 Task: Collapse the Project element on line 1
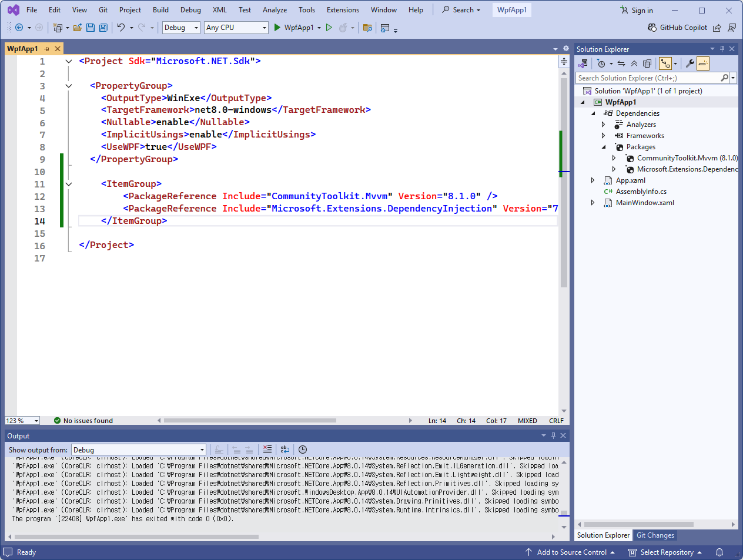(x=69, y=61)
